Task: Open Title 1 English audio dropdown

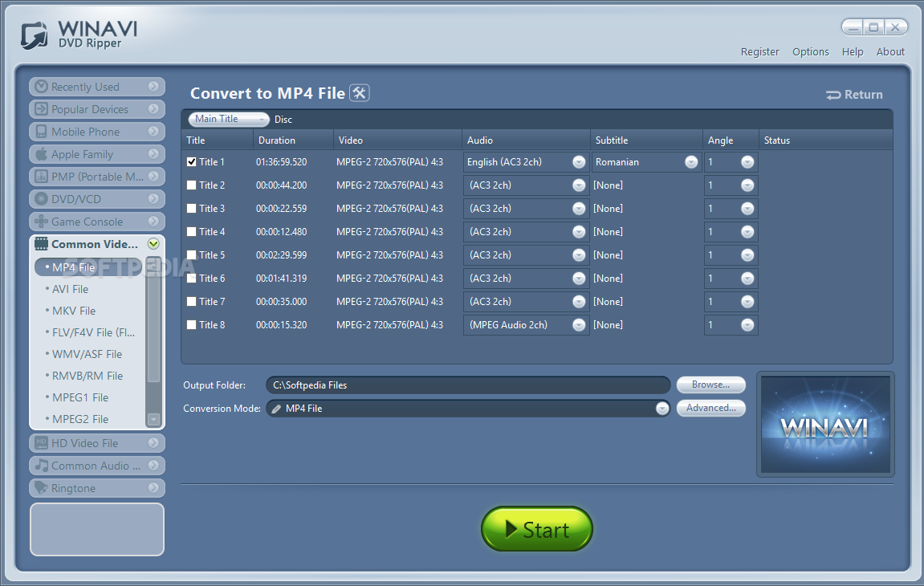Action: click(579, 162)
